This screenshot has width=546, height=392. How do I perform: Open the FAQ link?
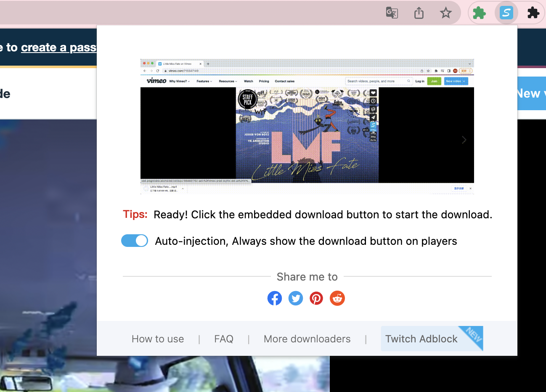click(x=224, y=339)
